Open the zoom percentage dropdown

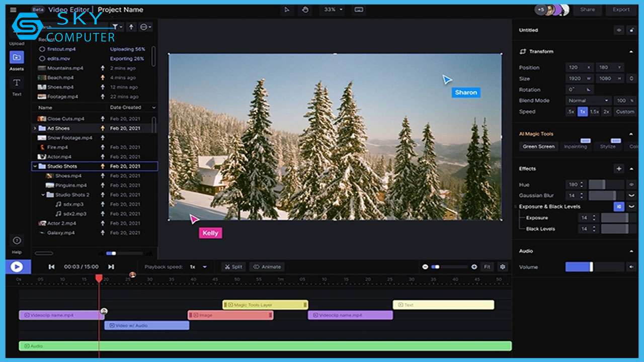click(334, 10)
